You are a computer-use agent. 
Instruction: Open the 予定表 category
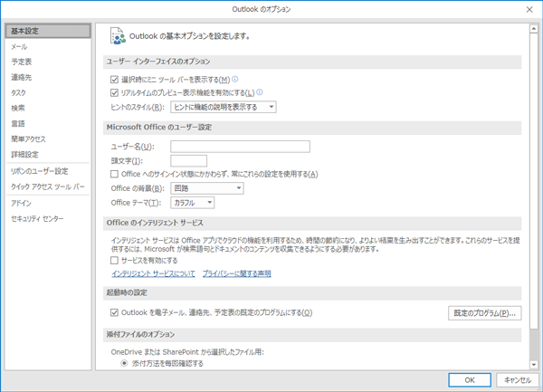pyautogui.click(x=48, y=62)
